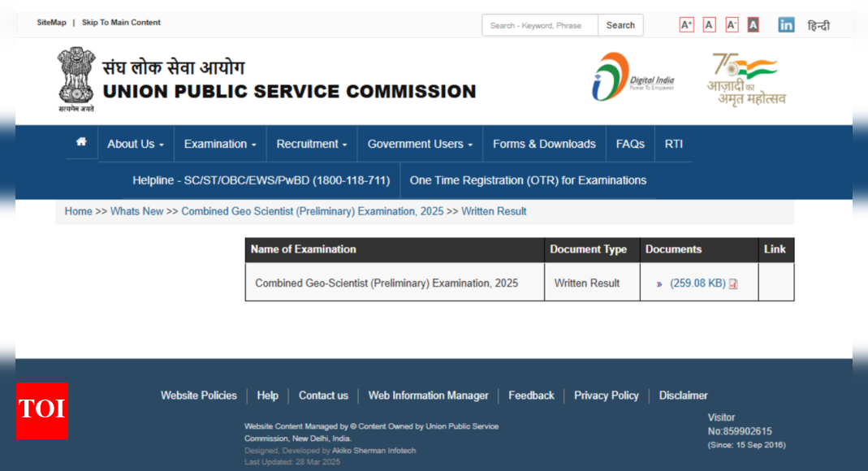Decrease font size with A- icon
This screenshot has height=471, width=868.
(x=732, y=25)
